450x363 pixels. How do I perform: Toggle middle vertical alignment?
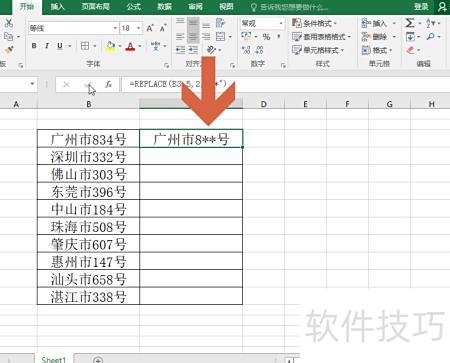pyautogui.click(x=193, y=23)
